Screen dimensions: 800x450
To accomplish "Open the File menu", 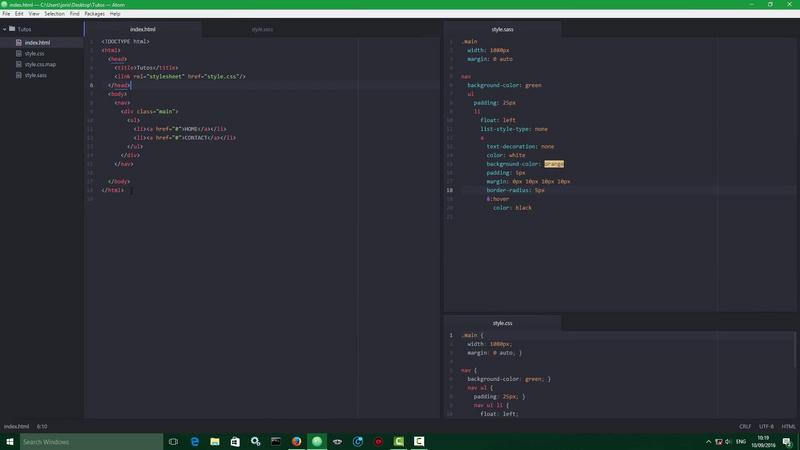I will point(6,14).
